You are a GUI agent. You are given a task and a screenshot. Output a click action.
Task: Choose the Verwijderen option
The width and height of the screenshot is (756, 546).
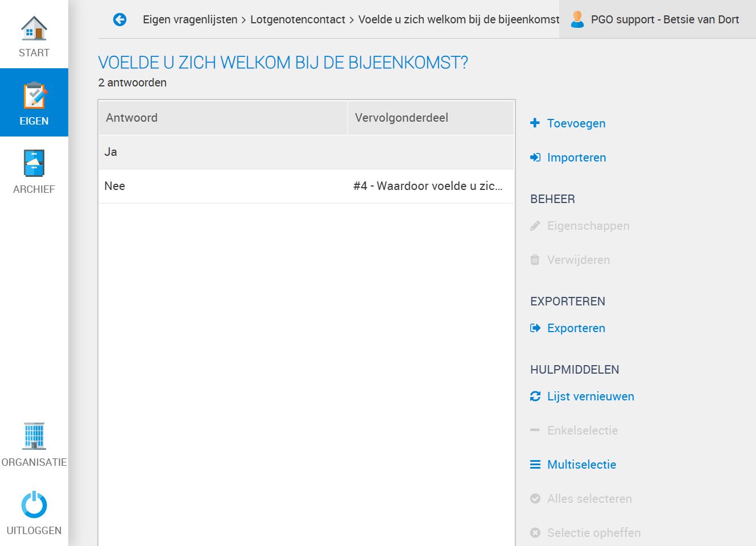pos(579,260)
